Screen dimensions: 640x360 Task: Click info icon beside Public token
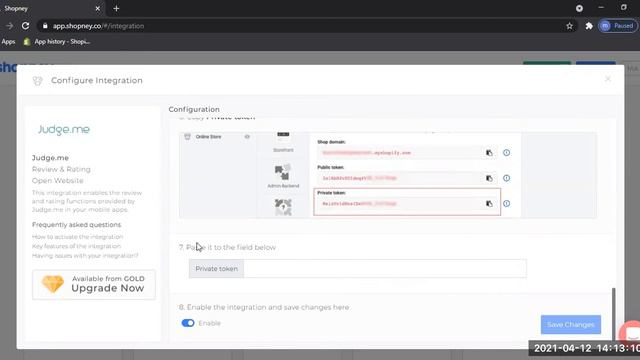tap(507, 178)
